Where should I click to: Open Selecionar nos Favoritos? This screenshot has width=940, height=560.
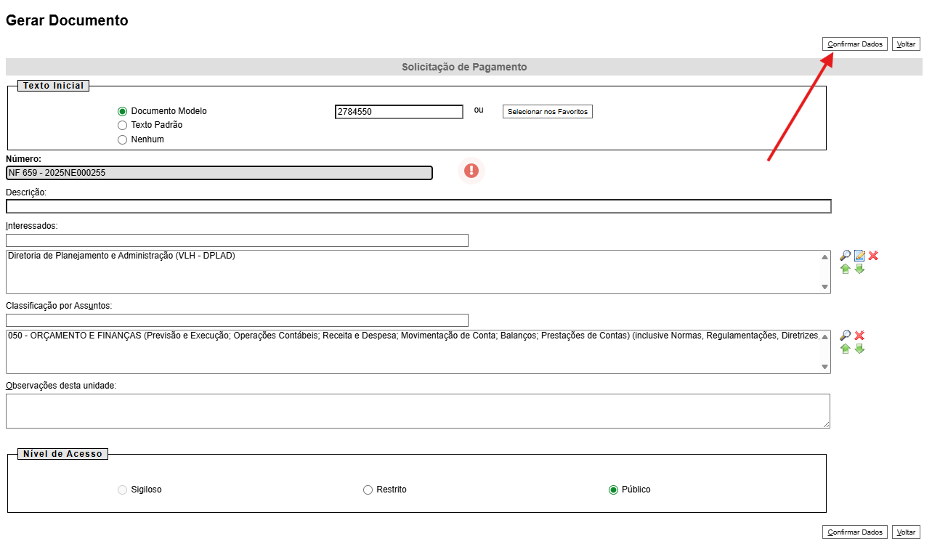click(547, 112)
